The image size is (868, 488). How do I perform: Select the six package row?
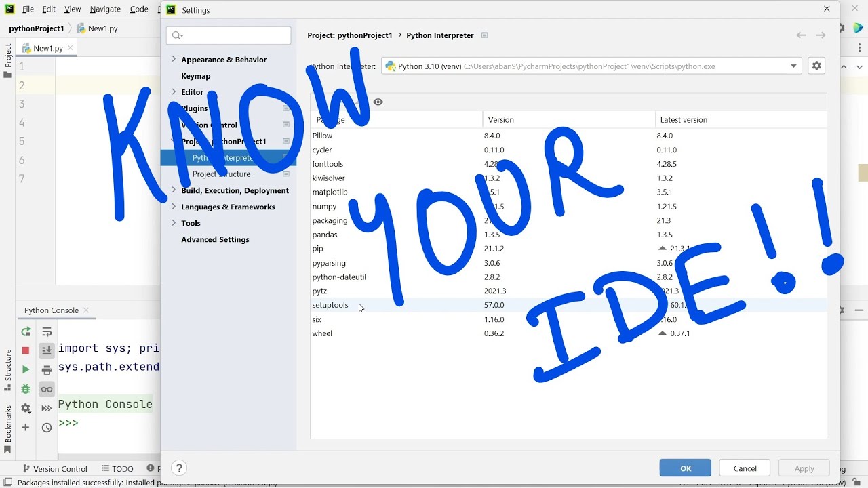click(568, 319)
